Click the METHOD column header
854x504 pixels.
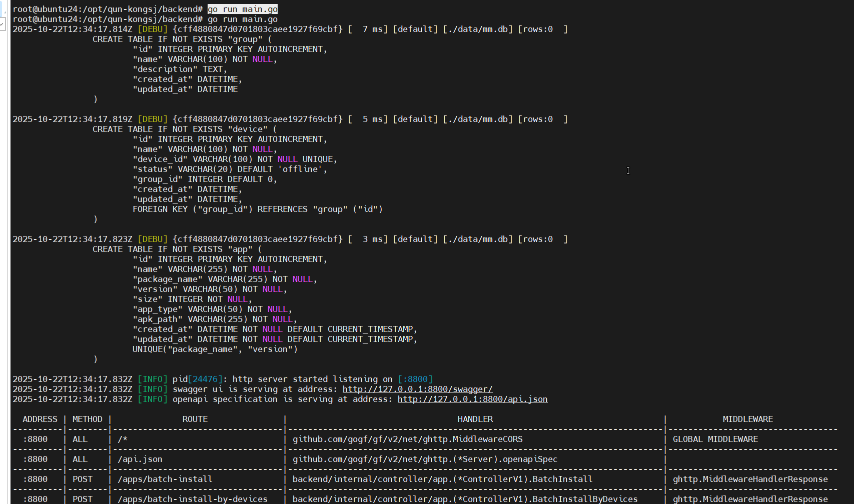click(x=87, y=419)
